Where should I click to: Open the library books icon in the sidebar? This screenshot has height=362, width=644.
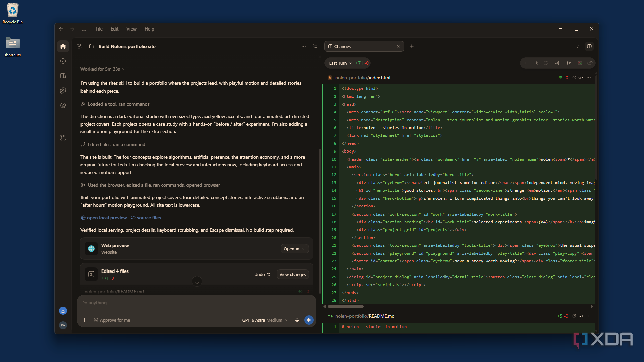click(63, 76)
